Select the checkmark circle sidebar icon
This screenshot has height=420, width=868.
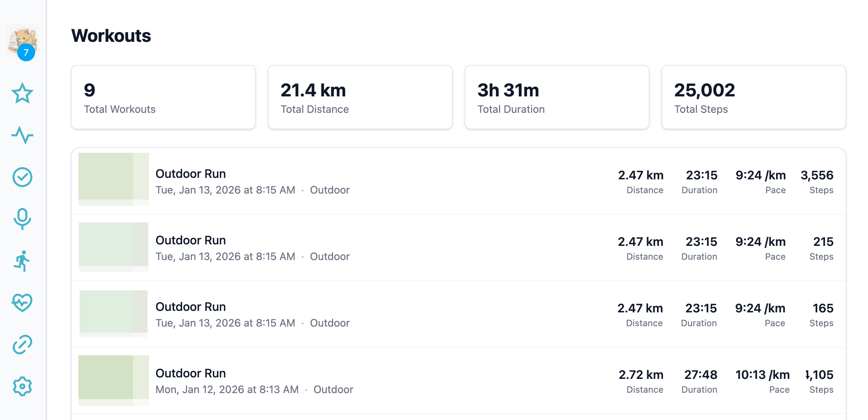[x=22, y=177]
